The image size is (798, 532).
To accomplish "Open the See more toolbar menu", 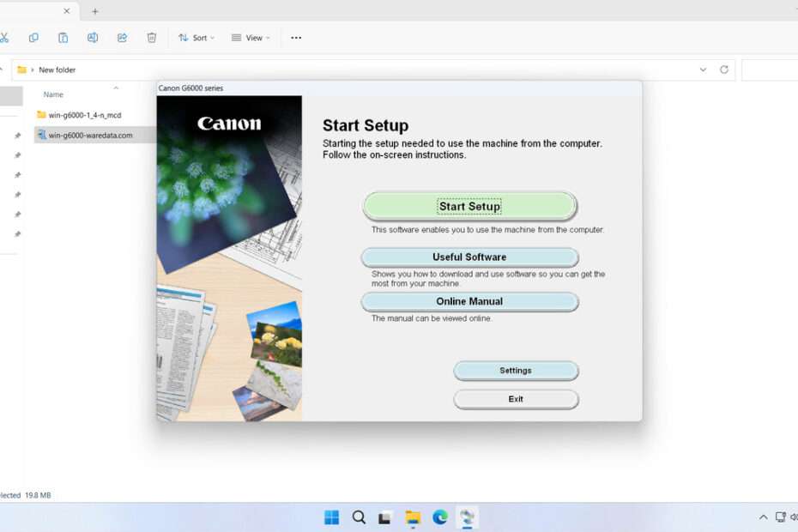I will (x=296, y=38).
